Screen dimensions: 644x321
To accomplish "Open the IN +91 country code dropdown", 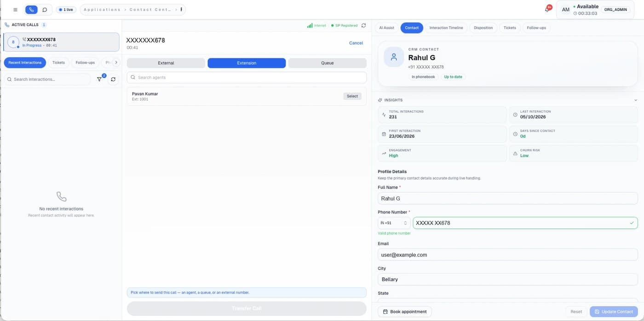I will tap(394, 223).
